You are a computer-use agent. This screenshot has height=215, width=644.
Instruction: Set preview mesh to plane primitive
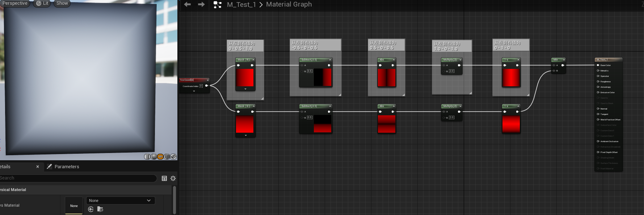click(160, 157)
